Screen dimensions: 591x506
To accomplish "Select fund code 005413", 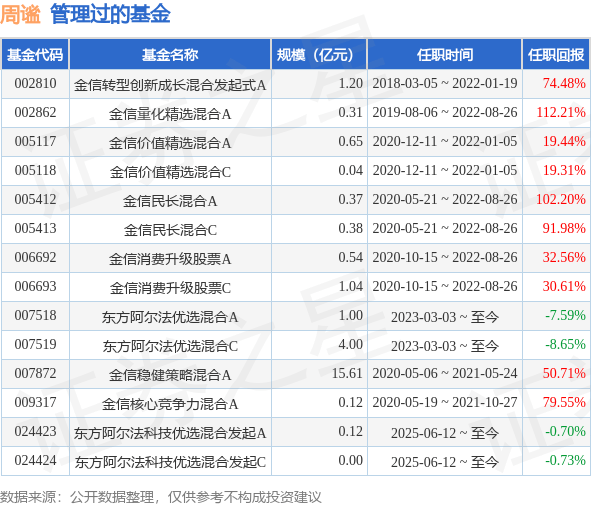I will [x=35, y=228].
